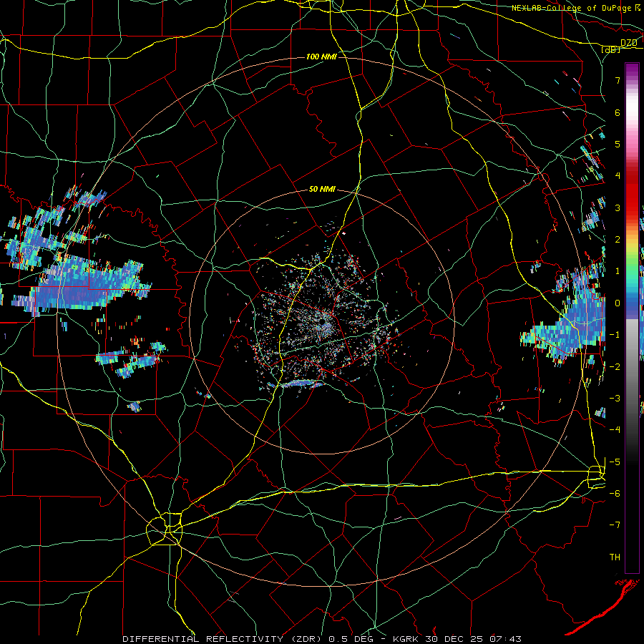Click the 0 value on the color scale
Screen dimensions: 644x644
point(618,303)
